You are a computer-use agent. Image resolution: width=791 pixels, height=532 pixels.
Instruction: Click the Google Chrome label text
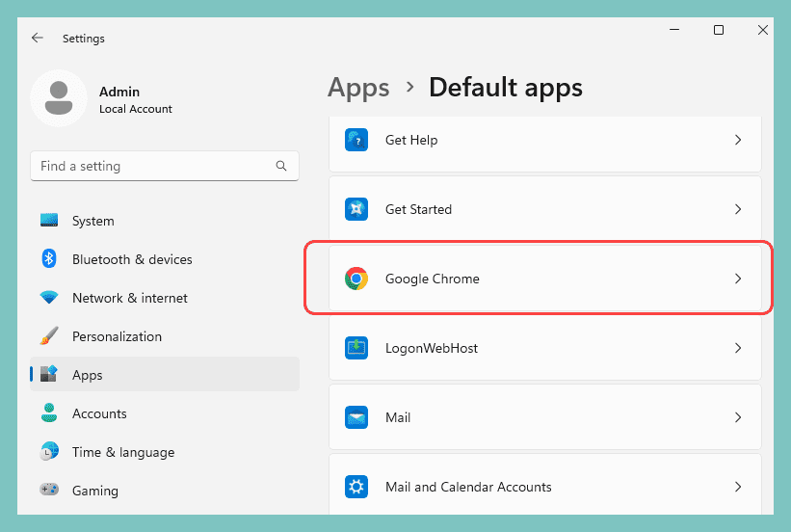[433, 279]
